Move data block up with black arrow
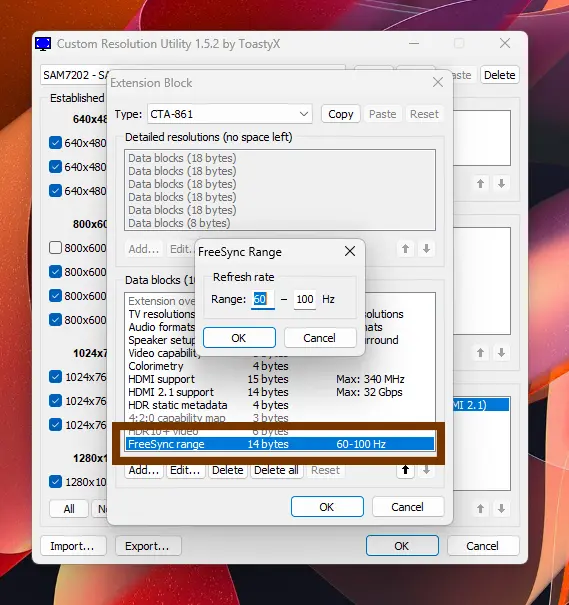Image resolution: width=569 pixels, height=605 pixels. pyautogui.click(x=405, y=470)
